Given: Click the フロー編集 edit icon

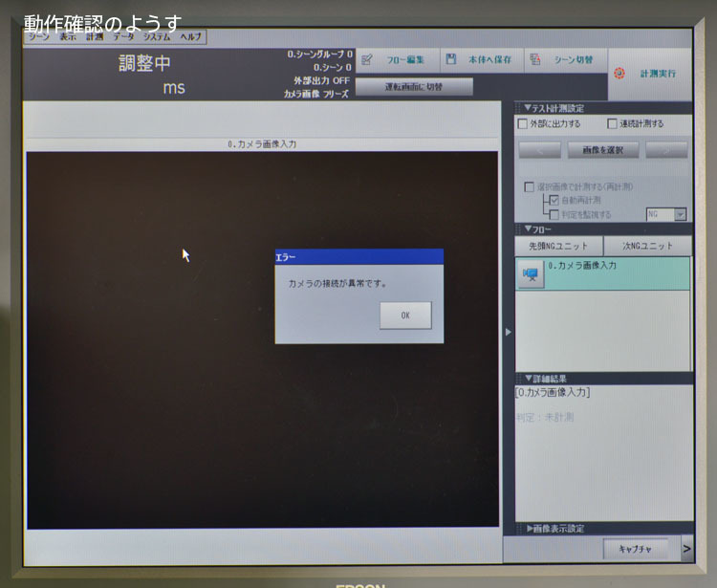Looking at the screenshot, I should [367, 59].
